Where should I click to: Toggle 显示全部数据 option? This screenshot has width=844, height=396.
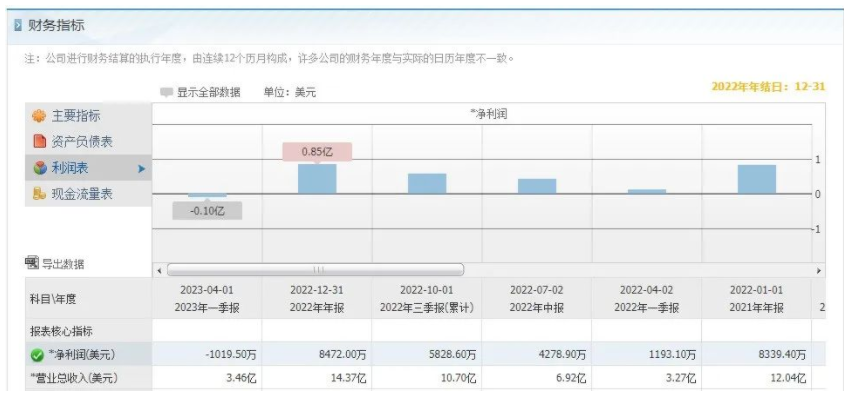(x=200, y=92)
